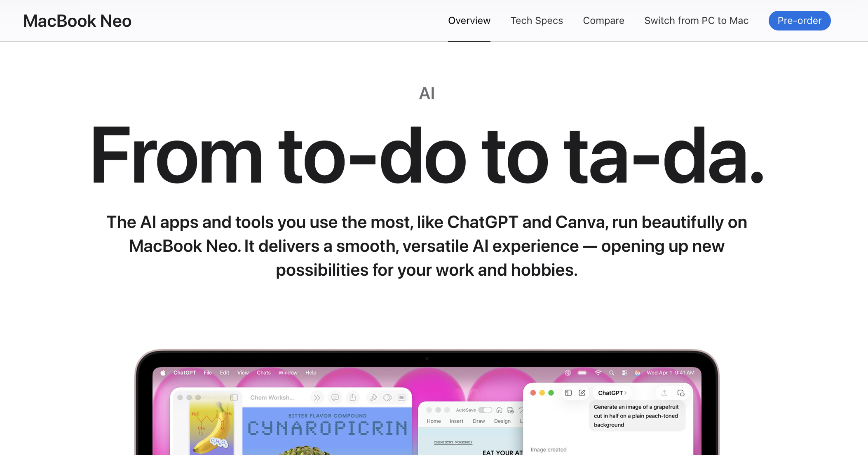Open the Help menu
This screenshot has height=455, width=868.
[311, 373]
